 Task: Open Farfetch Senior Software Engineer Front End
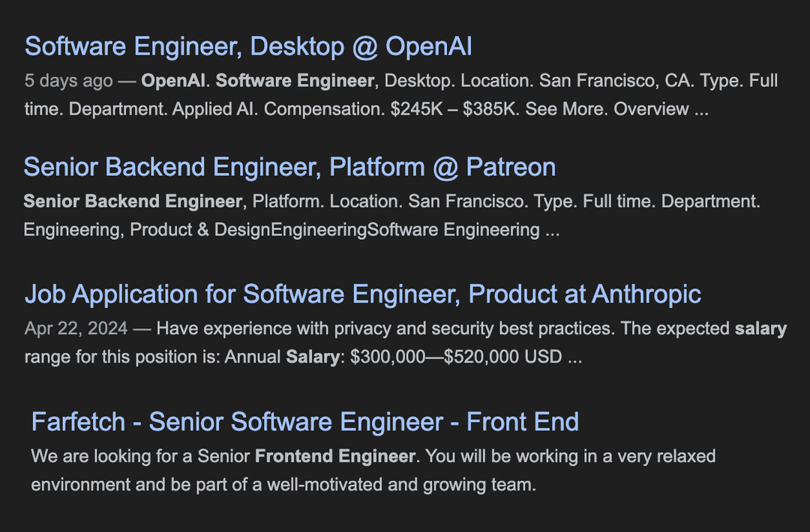pyautogui.click(x=304, y=422)
